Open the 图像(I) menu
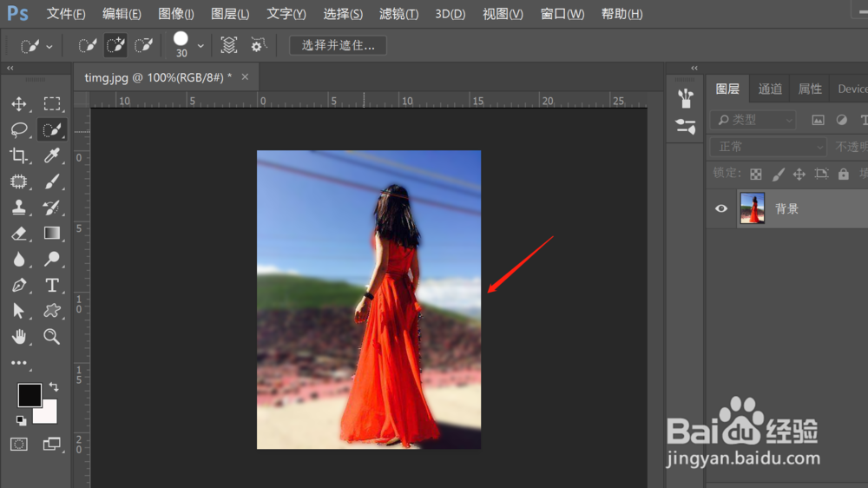868x488 pixels. tap(176, 14)
